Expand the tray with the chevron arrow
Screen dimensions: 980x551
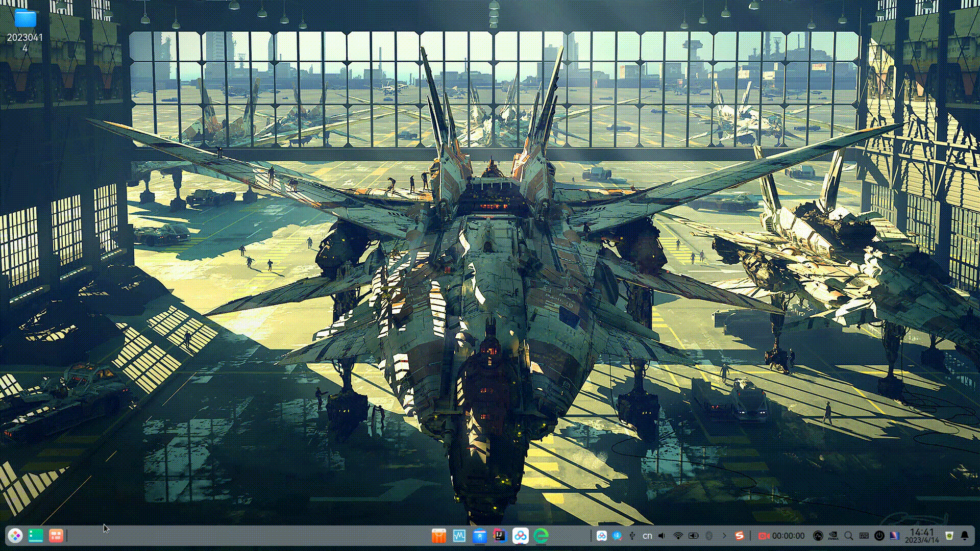[724, 536]
